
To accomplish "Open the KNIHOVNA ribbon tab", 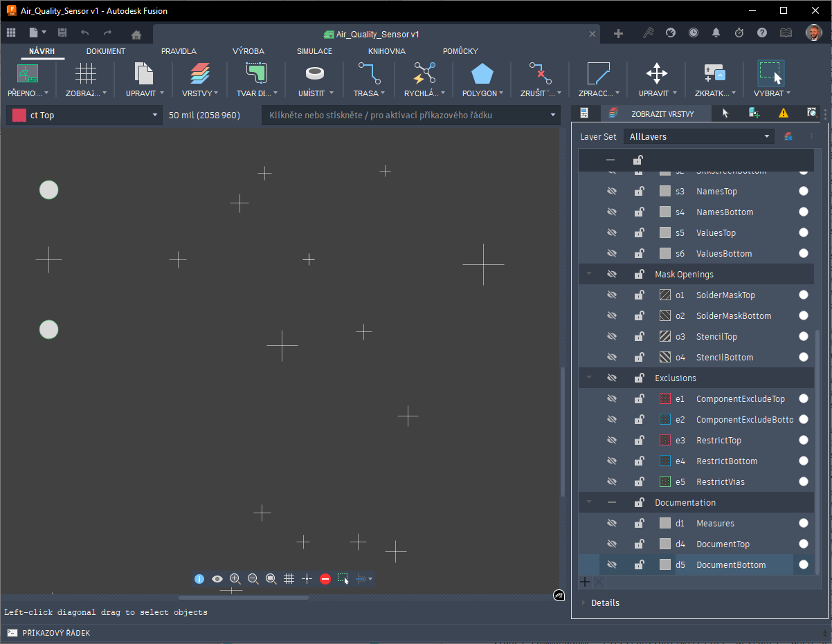I will (386, 51).
